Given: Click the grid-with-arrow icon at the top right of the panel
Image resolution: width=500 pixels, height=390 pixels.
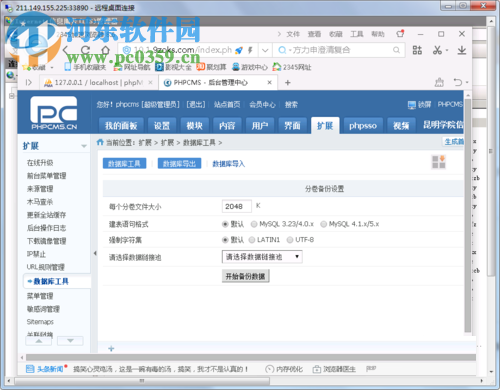Looking at the screenshot, I should 439,162.
